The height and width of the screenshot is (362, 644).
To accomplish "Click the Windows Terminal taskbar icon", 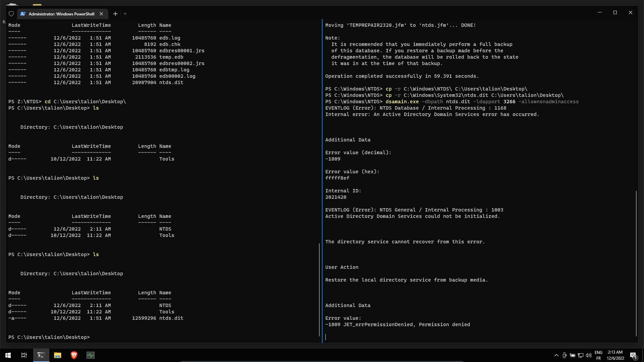I will pyautogui.click(x=41, y=355).
